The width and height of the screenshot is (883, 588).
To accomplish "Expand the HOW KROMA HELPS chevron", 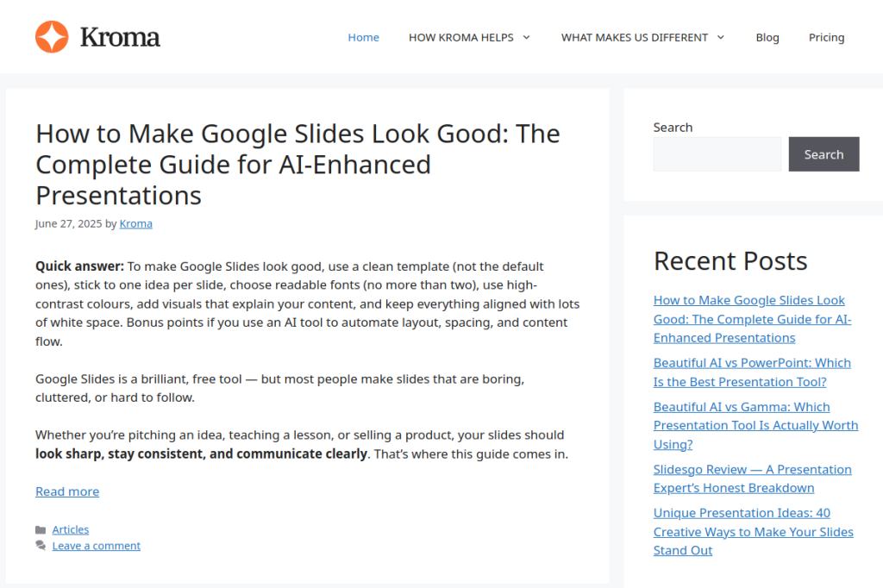I will [x=527, y=37].
